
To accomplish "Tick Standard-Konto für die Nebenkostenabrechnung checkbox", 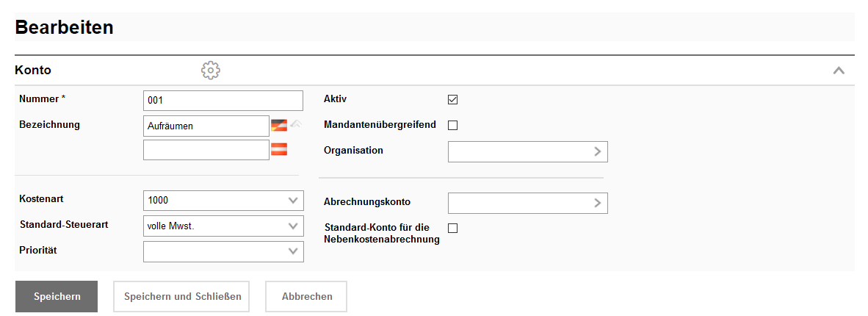I will coord(452,229).
